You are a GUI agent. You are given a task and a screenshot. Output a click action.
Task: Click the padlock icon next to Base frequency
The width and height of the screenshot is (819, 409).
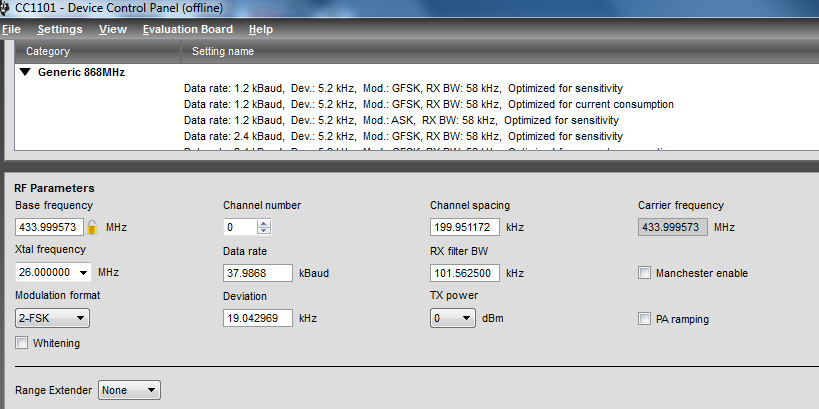(x=92, y=227)
